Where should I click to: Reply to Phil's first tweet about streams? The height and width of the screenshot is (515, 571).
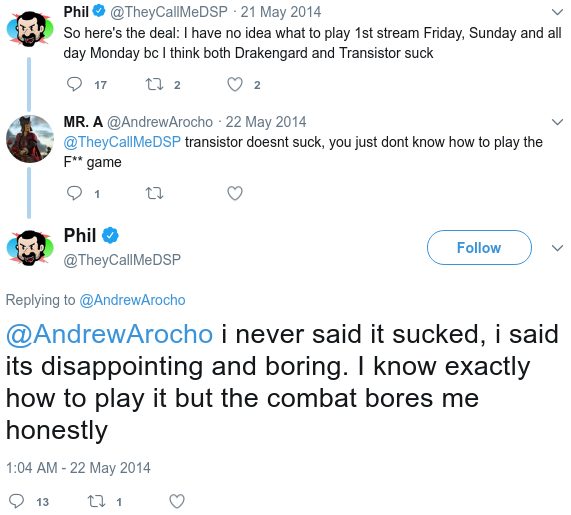point(74,84)
